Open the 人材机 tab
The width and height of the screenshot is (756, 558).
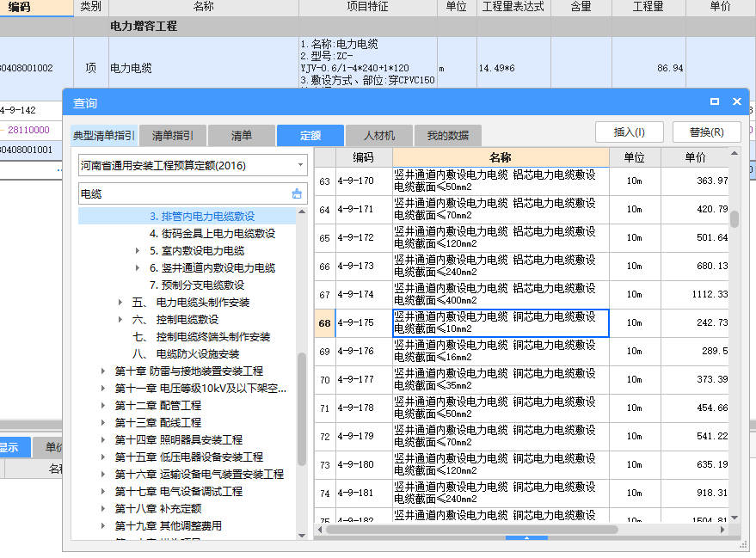[x=379, y=135]
